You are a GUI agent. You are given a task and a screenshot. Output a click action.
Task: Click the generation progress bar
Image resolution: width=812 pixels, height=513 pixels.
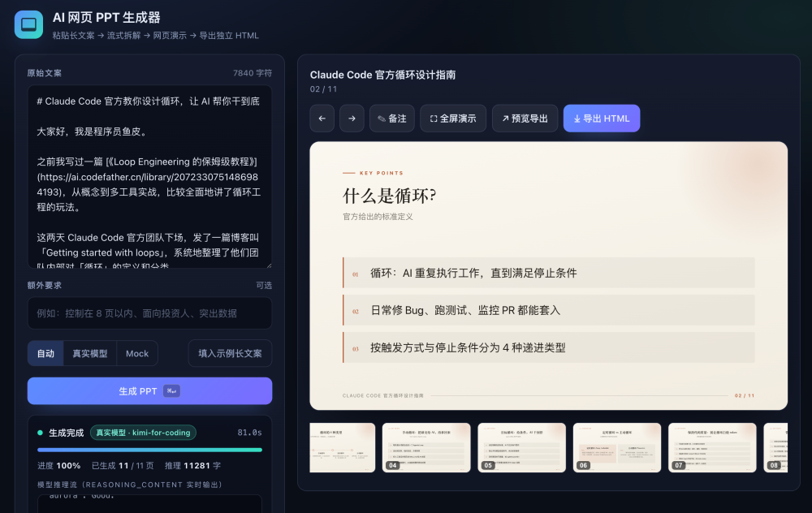click(149, 450)
